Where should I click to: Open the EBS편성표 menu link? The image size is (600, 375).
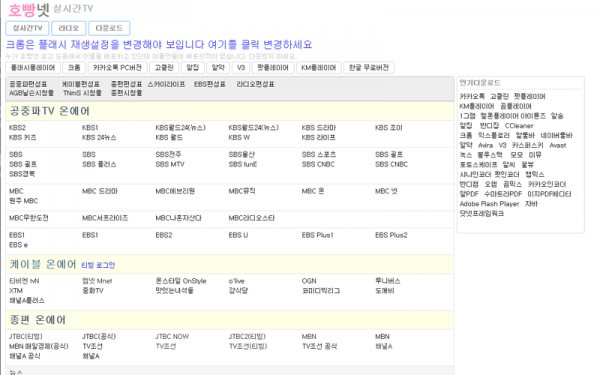click(210, 84)
